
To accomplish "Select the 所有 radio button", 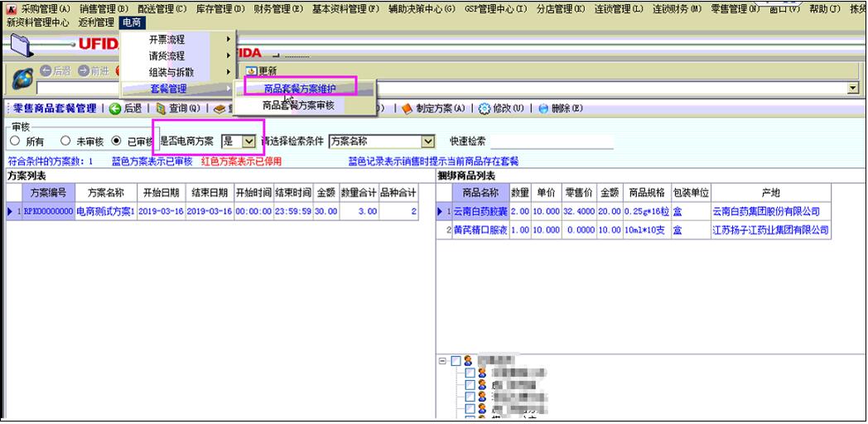I will coord(15,141).
